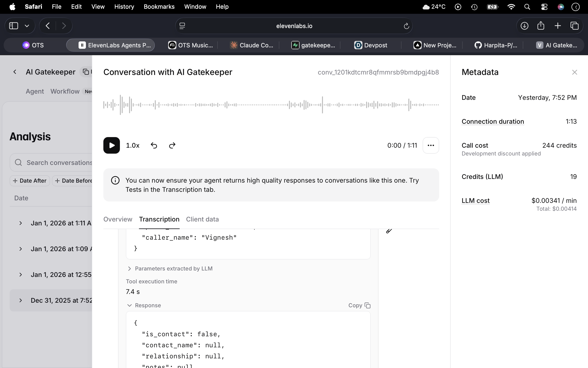Go forward in Safari history
Screen dimensions: 588x368
64,26
